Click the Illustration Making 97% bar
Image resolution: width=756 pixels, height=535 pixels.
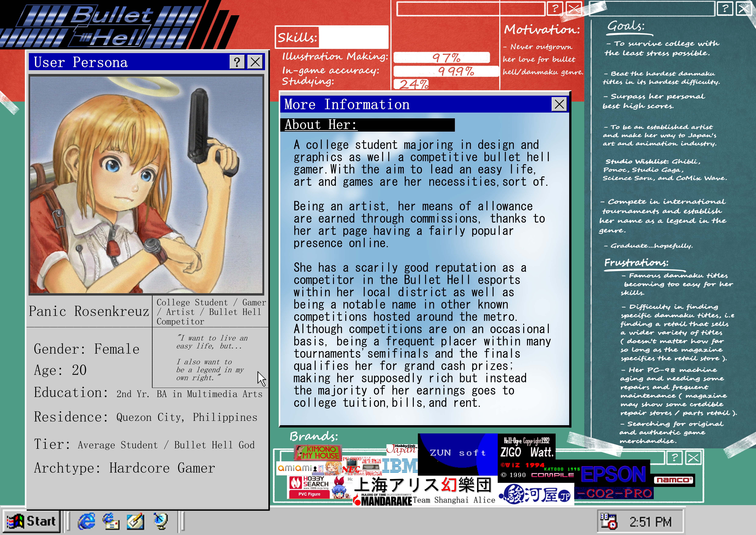tap(442, 58)
